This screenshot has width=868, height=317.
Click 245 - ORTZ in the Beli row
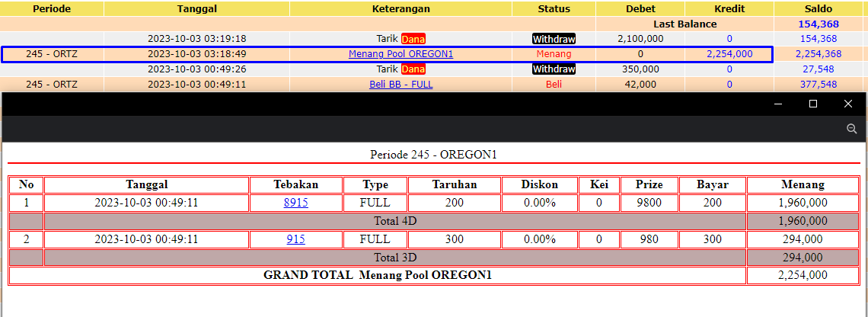[x=52, y=85]
